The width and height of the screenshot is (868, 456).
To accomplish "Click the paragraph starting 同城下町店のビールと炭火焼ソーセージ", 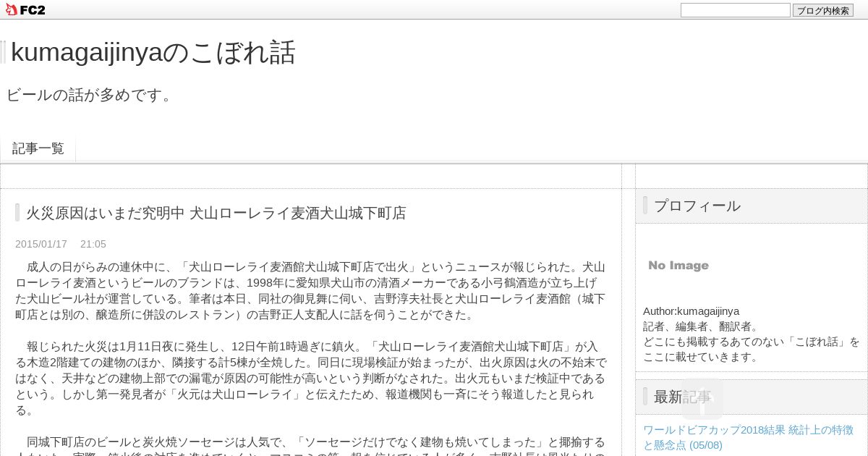I will 310,445.
